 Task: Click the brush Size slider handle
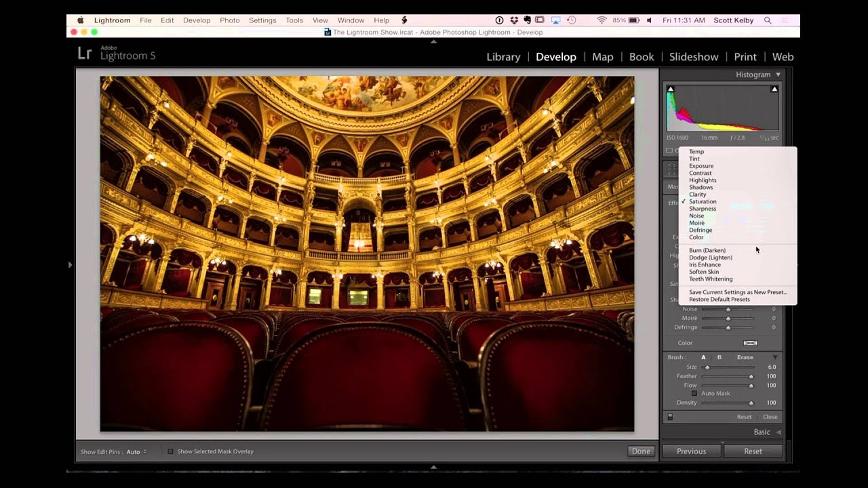(707, 367)
